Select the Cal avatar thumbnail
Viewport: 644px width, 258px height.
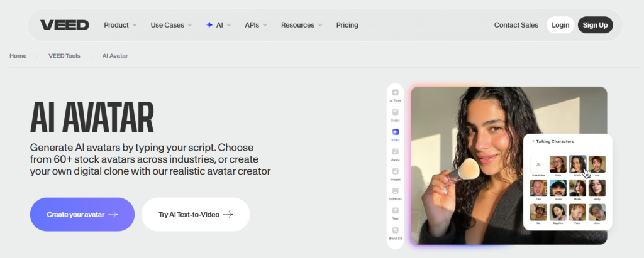point(538,212)
